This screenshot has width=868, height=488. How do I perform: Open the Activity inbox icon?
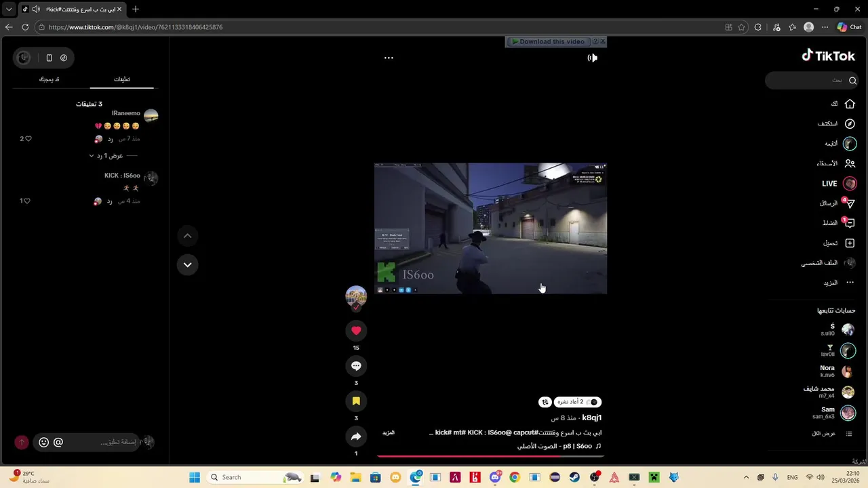pos(850,223)
